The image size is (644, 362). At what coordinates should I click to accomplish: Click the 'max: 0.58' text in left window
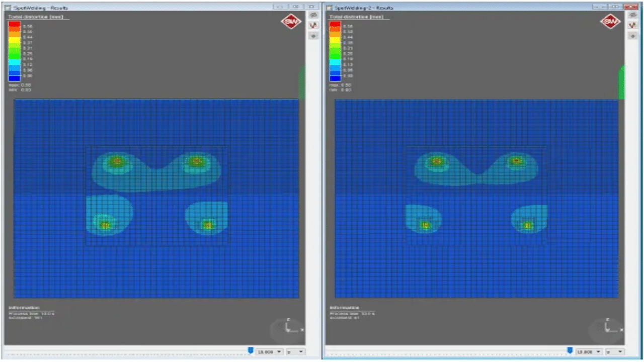pos(20,85)
